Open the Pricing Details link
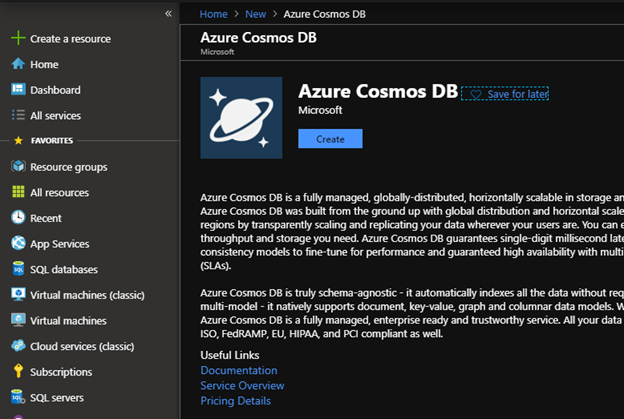This screenshot has height=419, width=624. (235, 401)
